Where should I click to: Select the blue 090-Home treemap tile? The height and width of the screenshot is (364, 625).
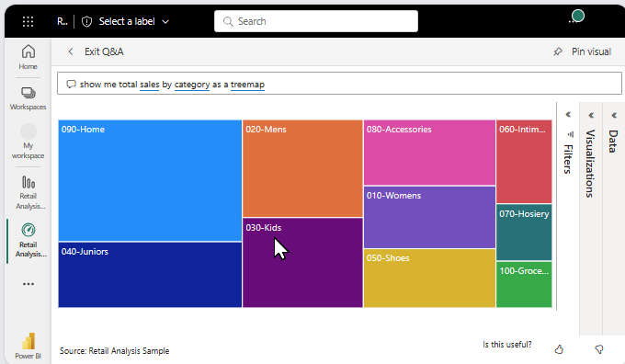tap(150, 180)
